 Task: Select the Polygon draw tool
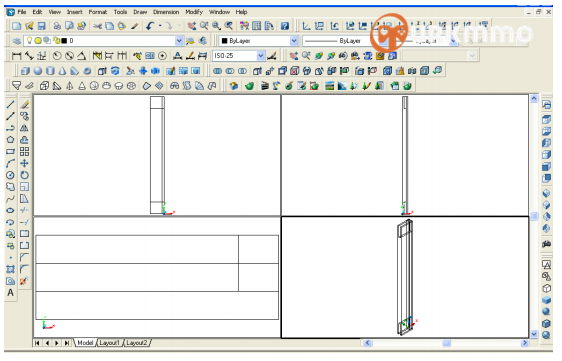tap(10, 140)
